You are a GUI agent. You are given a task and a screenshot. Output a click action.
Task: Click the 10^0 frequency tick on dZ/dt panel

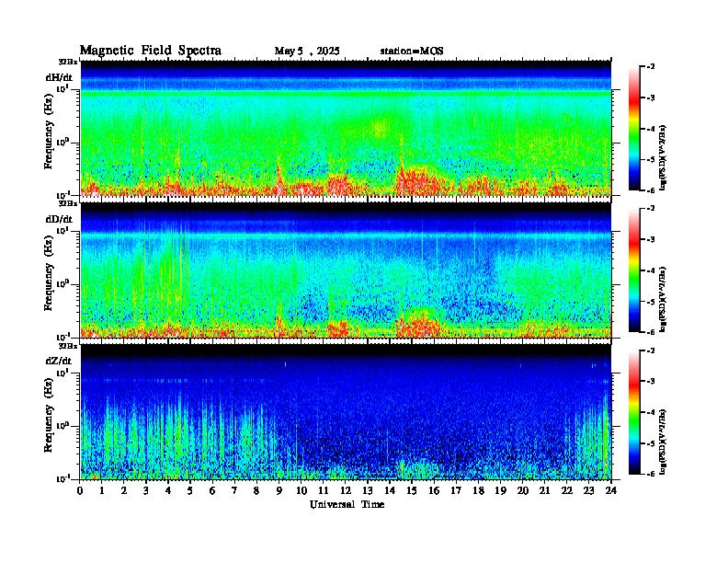pos(63,426)
